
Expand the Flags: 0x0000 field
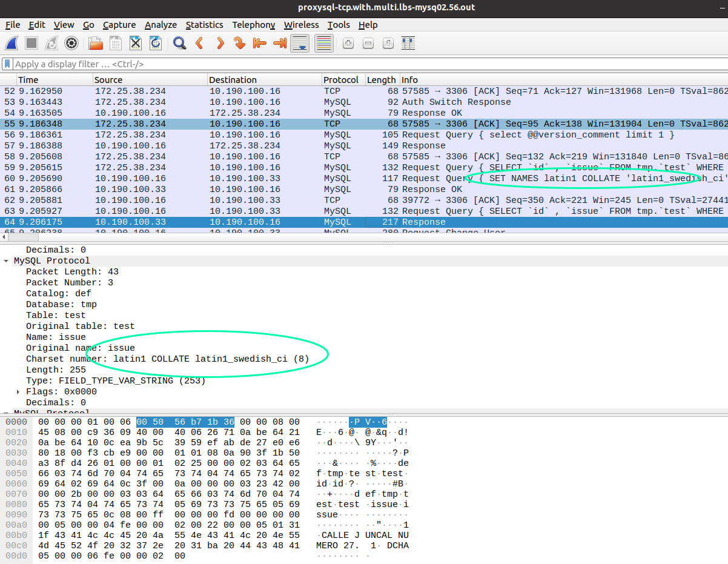[17, 391]
